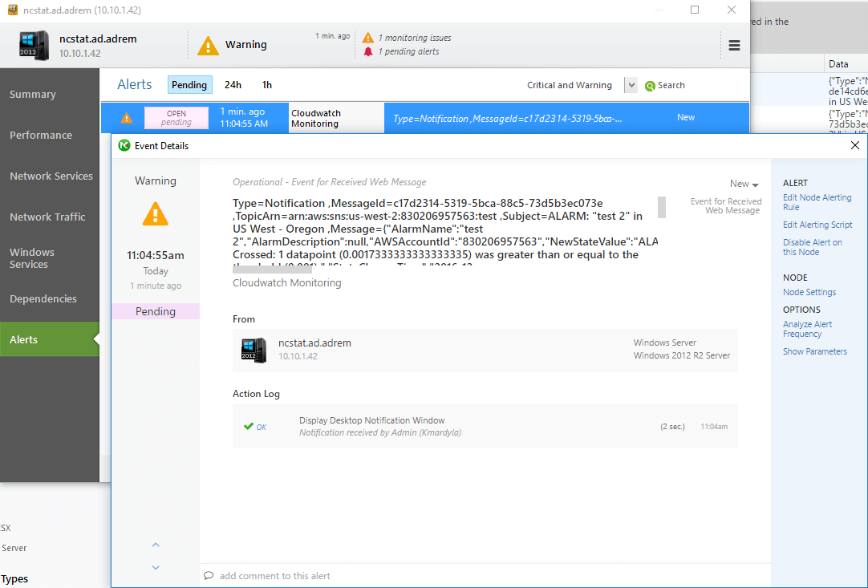Switch to the 1h alerts tab
This screenshot has width=868, height=588.
pos(266,84)
